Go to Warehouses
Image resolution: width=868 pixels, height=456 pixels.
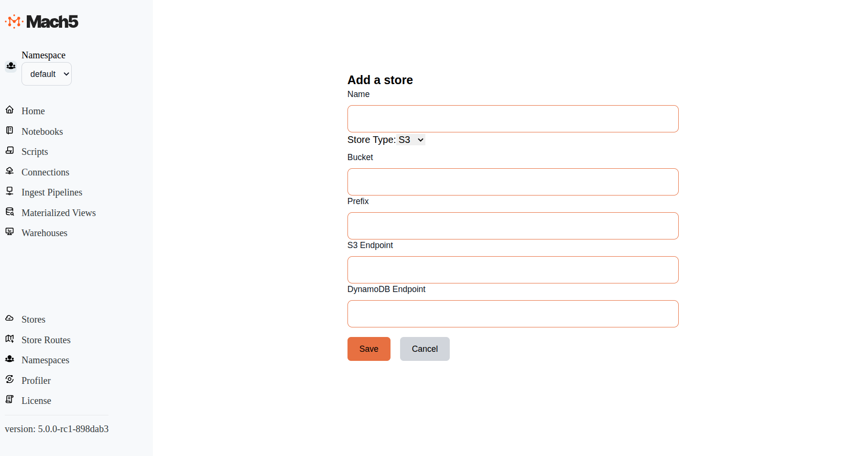click(x=44, y=233)
